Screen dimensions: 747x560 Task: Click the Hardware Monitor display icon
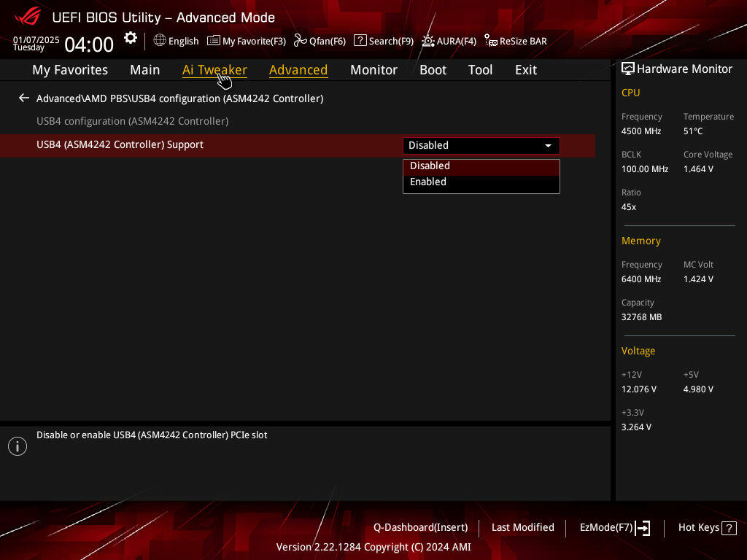click(x=628, y=69)
